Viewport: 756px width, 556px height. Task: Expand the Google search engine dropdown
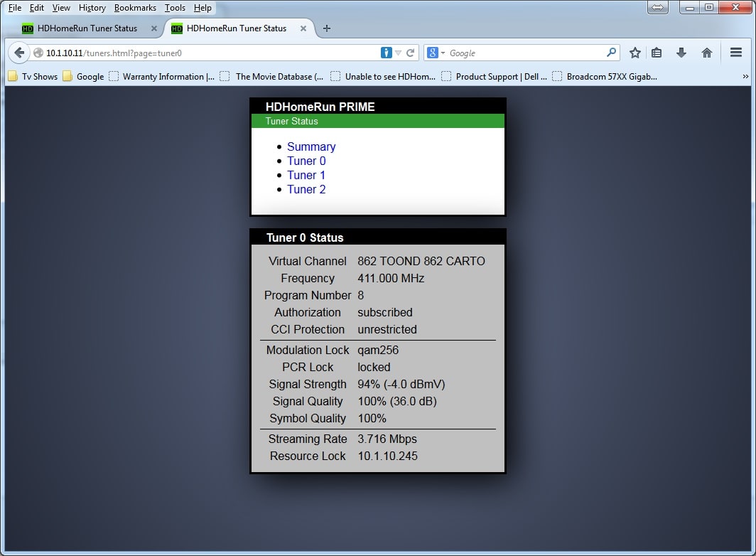pyautogui.click(x=436, y=53)
